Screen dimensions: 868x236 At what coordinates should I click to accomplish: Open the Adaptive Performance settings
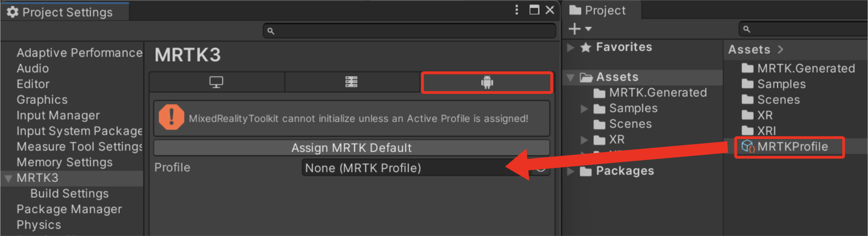click(79, 53)
